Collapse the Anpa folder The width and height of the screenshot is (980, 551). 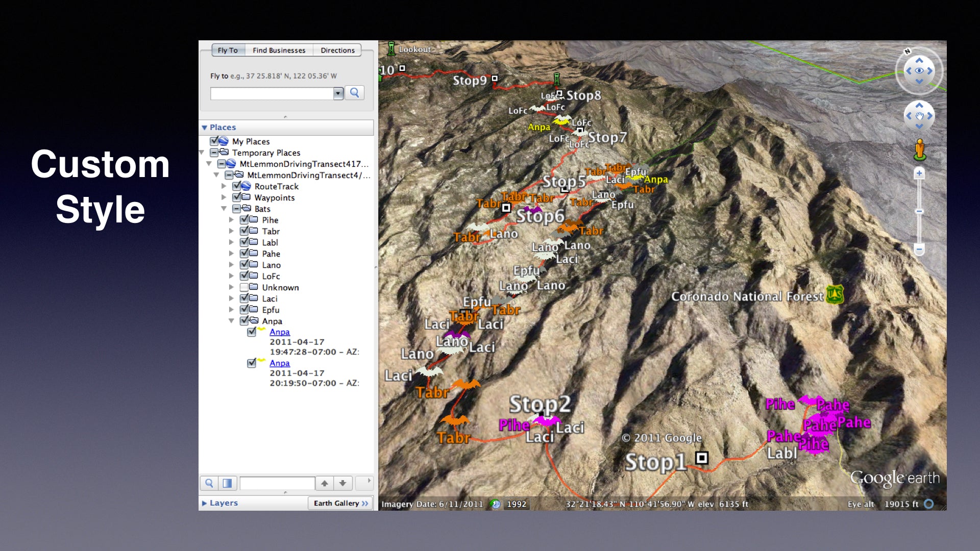coord(231,321)
